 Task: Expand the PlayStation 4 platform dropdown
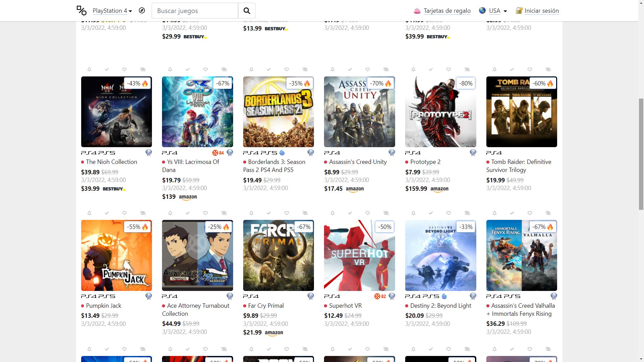point(112,11)
